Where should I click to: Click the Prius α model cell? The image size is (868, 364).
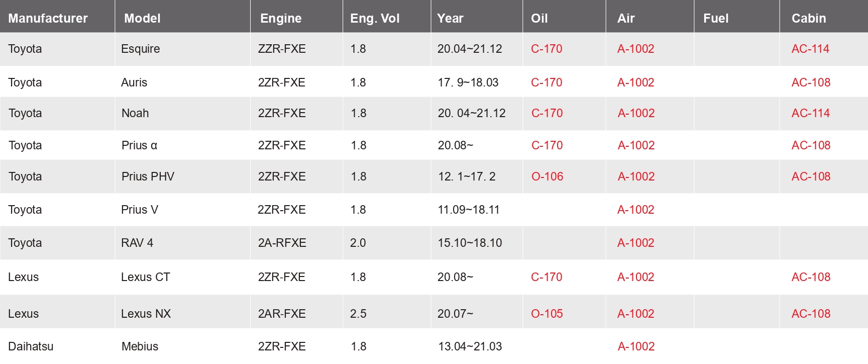pyautogui.click(x=139, y=145)
